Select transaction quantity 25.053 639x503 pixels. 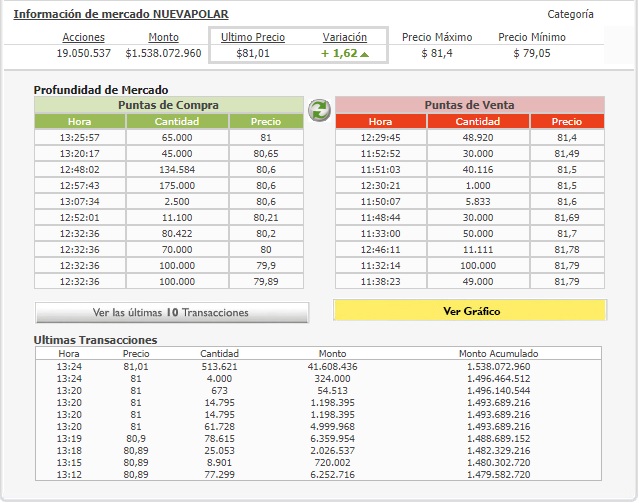pyautogui.click(x=219, y=450)
